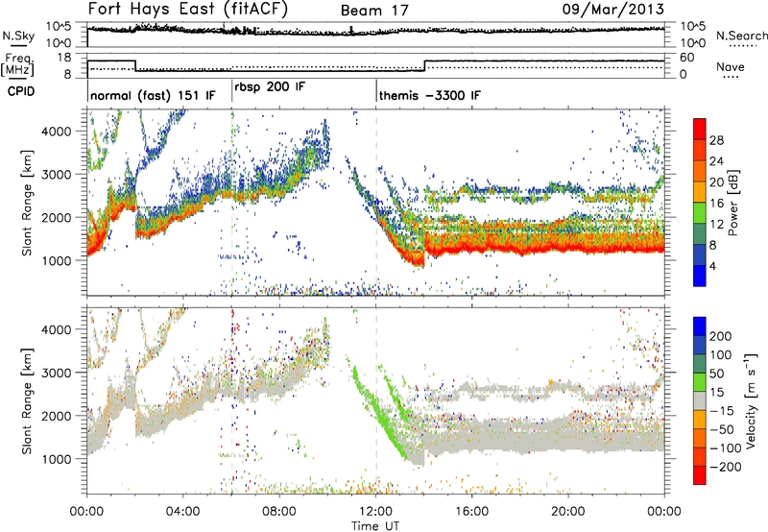
Task: Click the '18' frequency axis value
Action: click(x=64, y=58)
